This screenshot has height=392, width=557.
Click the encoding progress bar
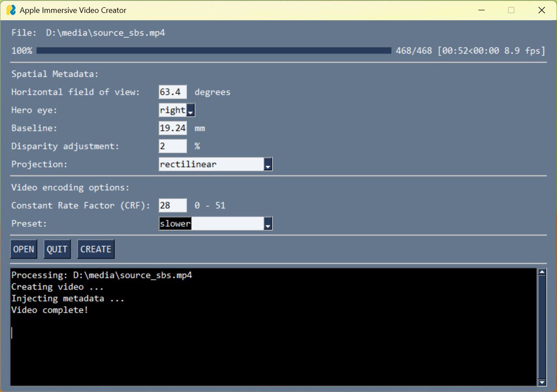(x=214, y=51)
